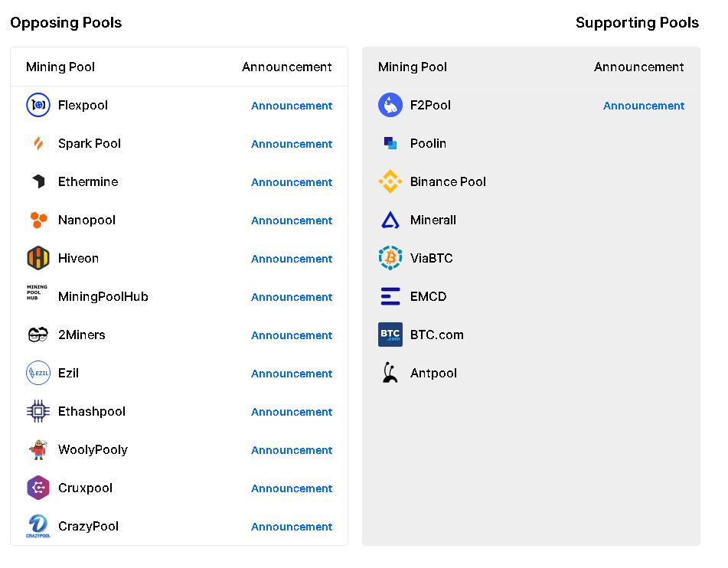728x568 pixels.
Task: Open F2Pool's Announcement link
Action: [x=644, y=106]
